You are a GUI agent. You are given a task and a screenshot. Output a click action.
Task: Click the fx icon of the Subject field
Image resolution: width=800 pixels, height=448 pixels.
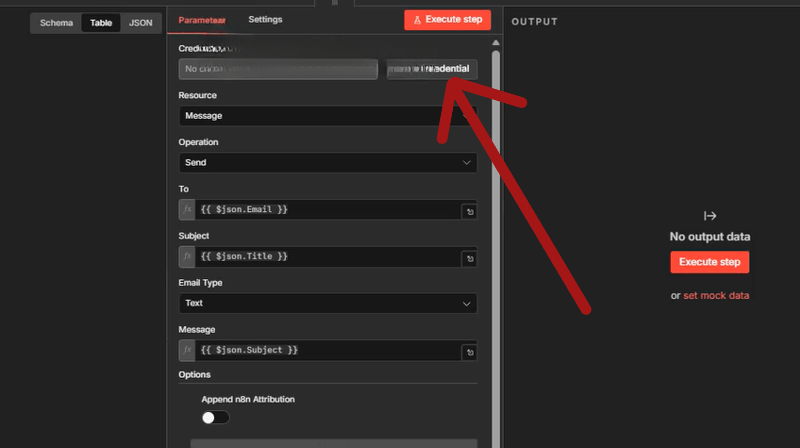coord(187,257)
